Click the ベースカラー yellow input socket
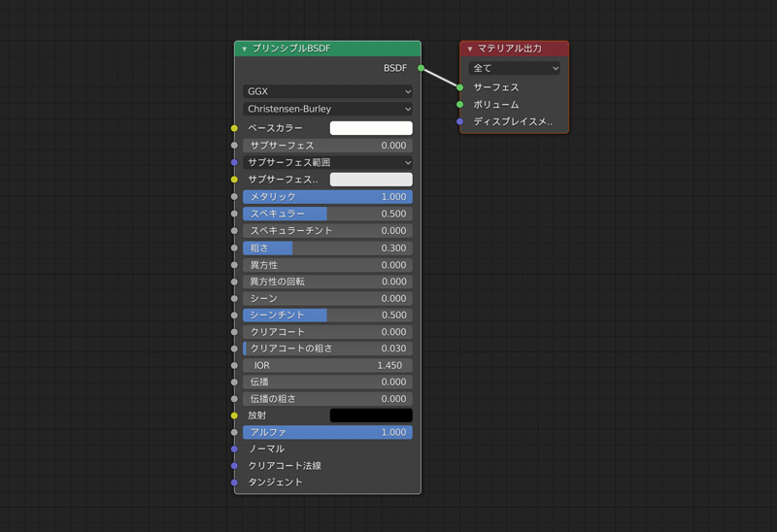The height and width of the screenshot is (532, 777). coord(234,128)
